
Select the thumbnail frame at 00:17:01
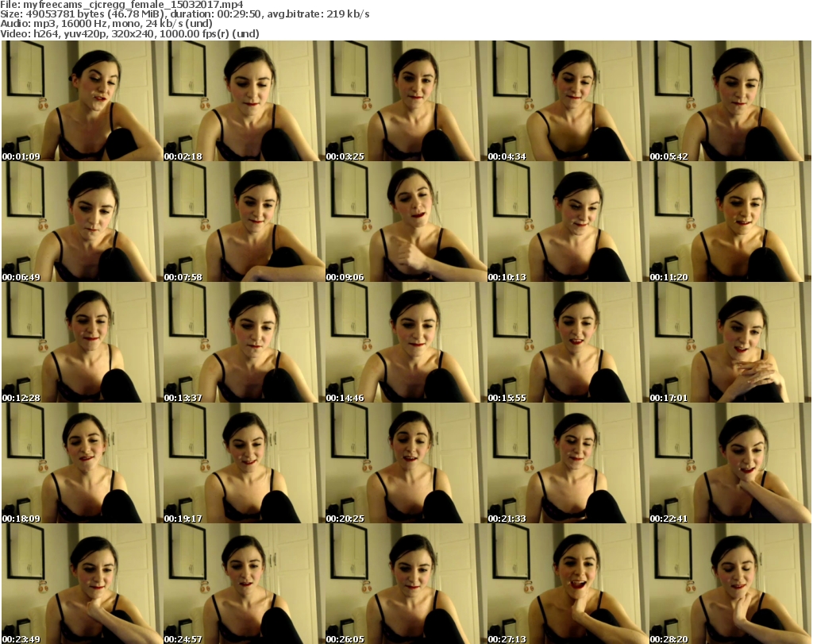tap(730, 342)
